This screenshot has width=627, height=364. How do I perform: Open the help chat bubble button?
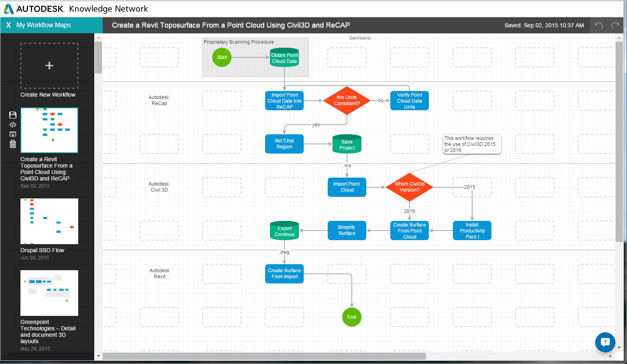pyautogui.click(x=605, y=342)
